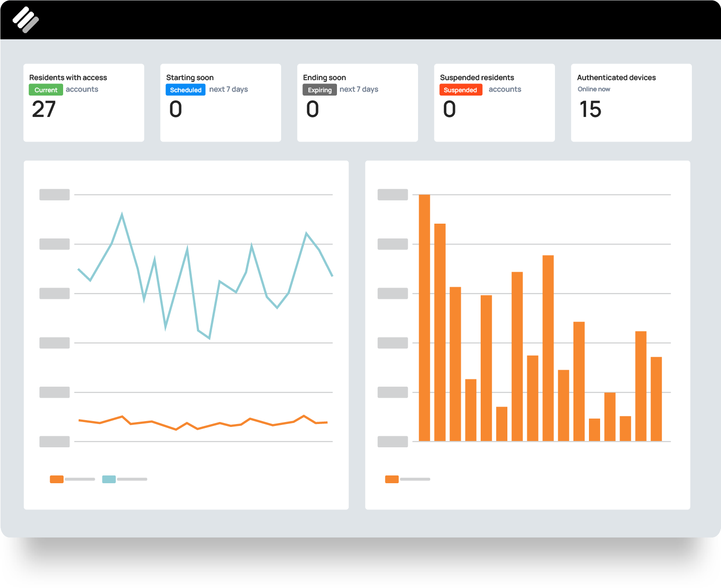The height and width of the screenshot is (588, 721).
Task: Open the Residents with access card title
Action: (68, 78)
